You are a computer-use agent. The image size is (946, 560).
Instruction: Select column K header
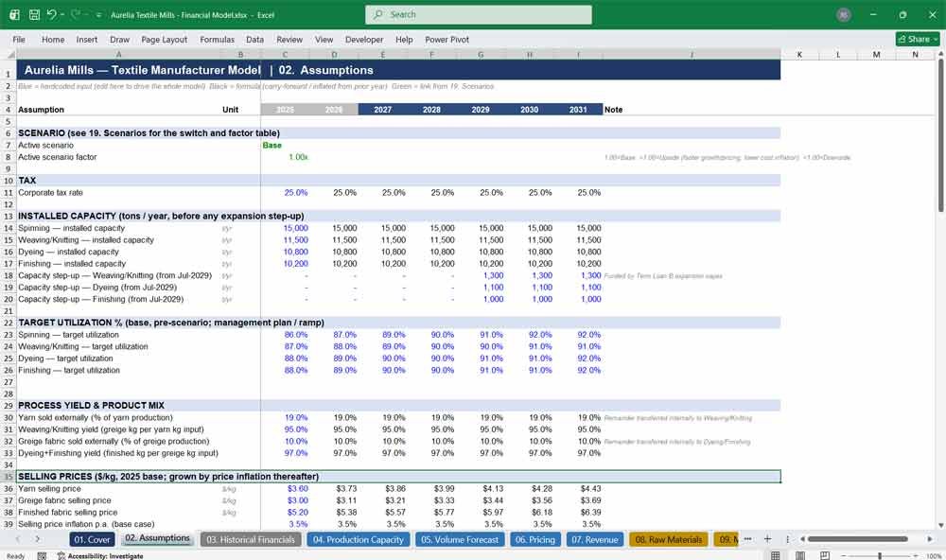(x=799, y=54)
